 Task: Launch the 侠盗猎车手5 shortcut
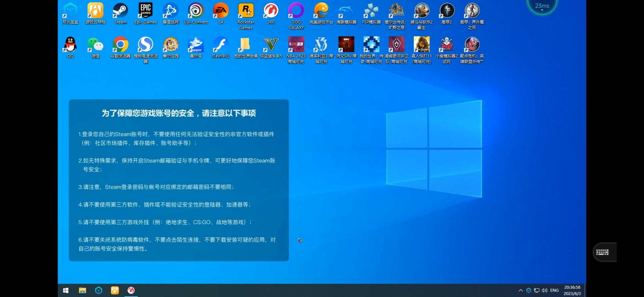coord(271,48)
